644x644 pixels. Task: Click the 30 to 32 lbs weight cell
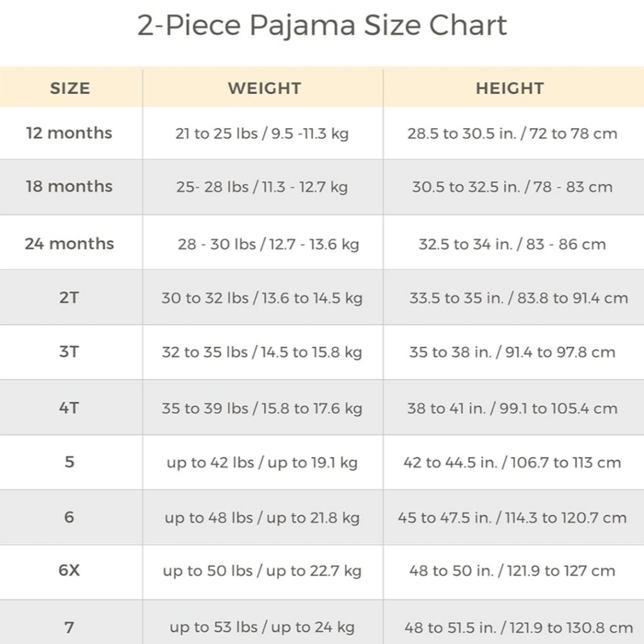262,298
